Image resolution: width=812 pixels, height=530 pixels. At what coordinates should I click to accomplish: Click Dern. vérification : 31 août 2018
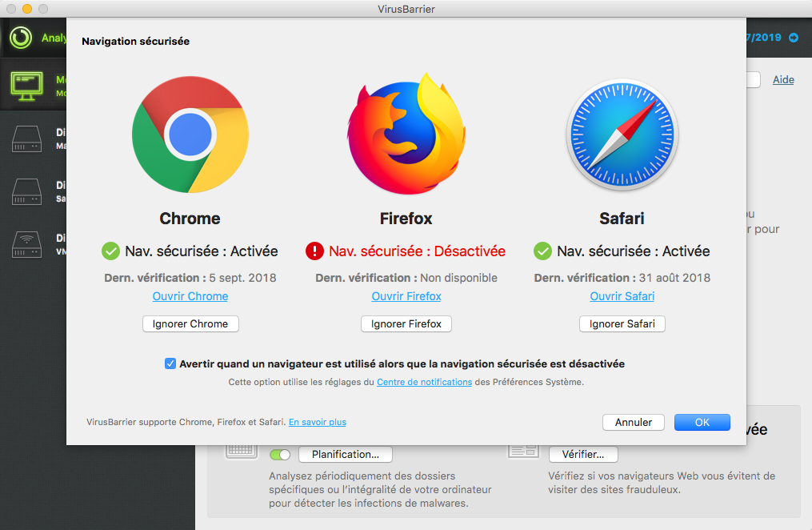tap(622, 279)
